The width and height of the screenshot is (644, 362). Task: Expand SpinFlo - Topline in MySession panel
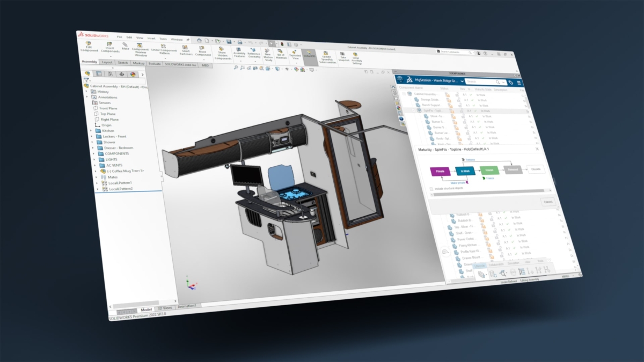coord(413,110)
